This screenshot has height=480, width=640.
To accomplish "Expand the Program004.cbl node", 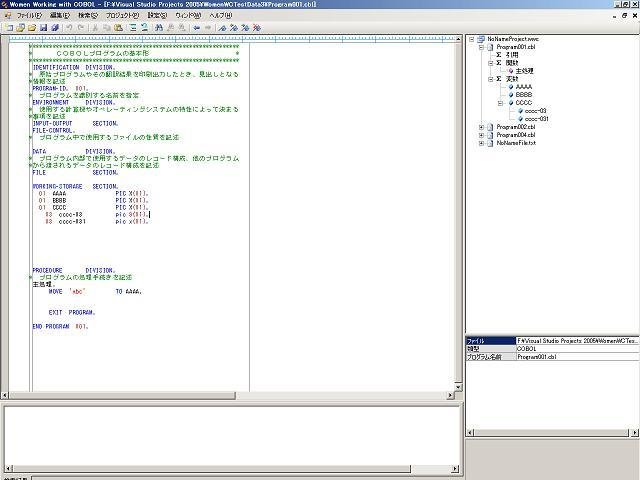I will pyautogui.click(x=481, y=135).
